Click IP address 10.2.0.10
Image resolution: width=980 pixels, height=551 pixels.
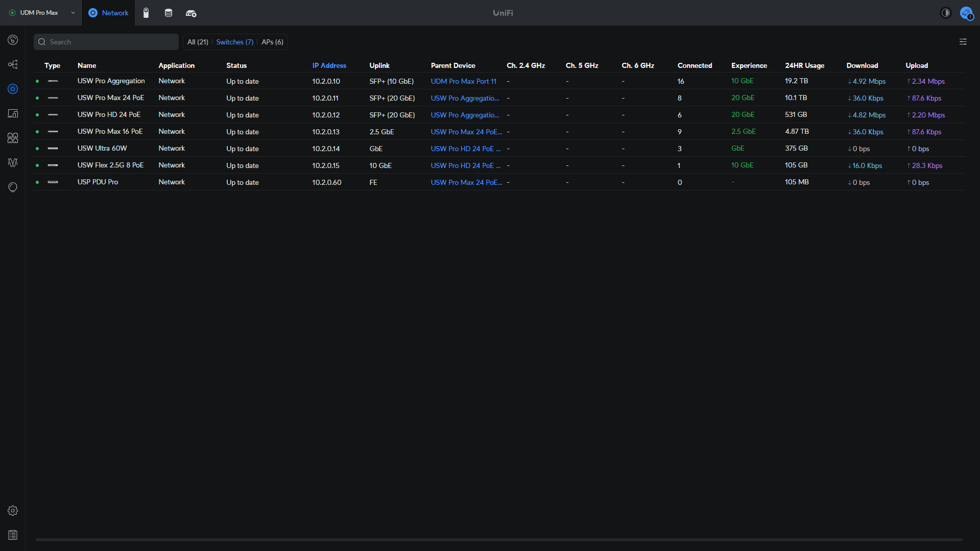[326, 81]
